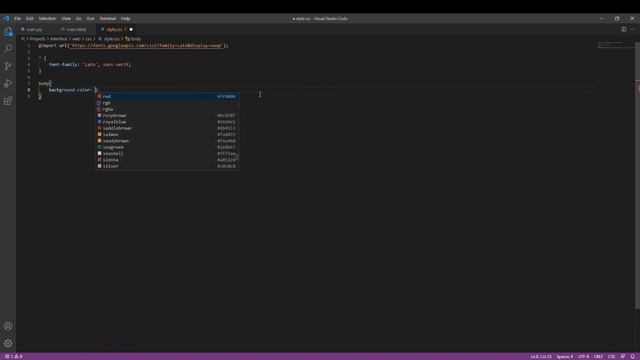The height and width of the screenshot is (360, 640).
Task: Click the font-family declaration on line 4
Action: [x=89, y=64]
